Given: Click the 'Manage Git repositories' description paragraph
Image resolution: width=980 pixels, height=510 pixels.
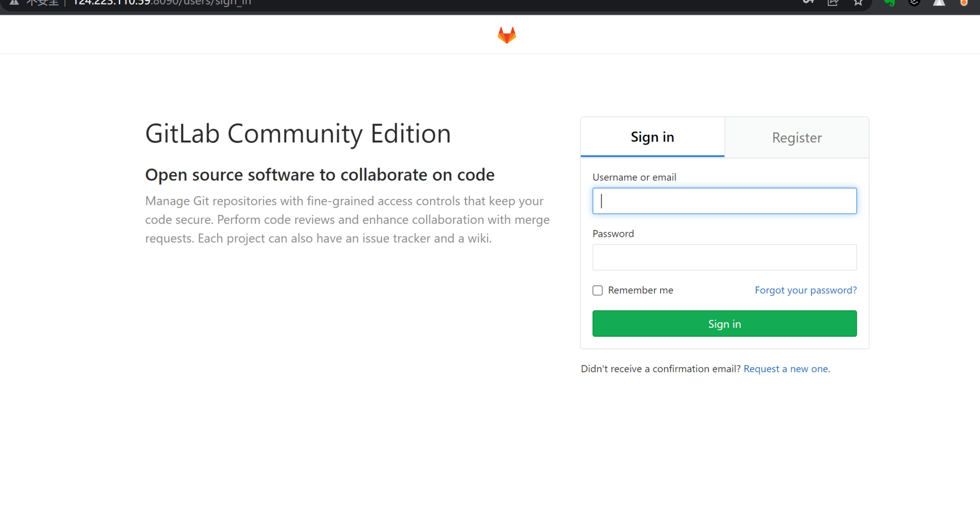Looking at the screenshot, I should click(348, 219).
